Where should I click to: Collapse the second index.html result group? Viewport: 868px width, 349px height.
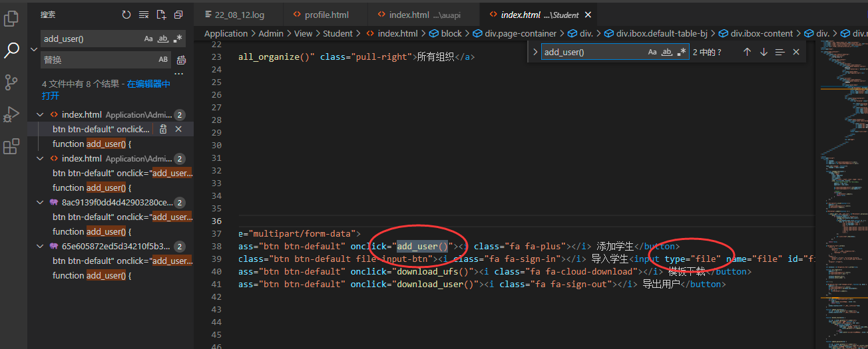[40, 159]
